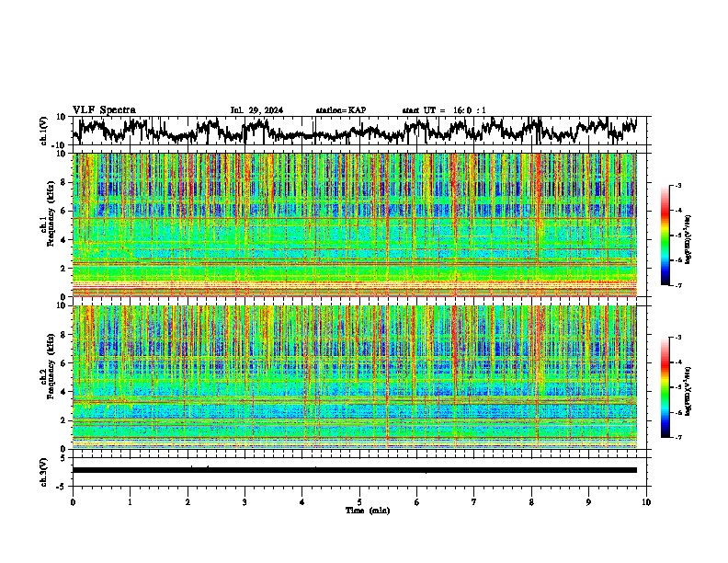This screenshot has height=563, width=728.
Task: Click the ch.2 spectrogram color scale bar
Action: point(665,387)
